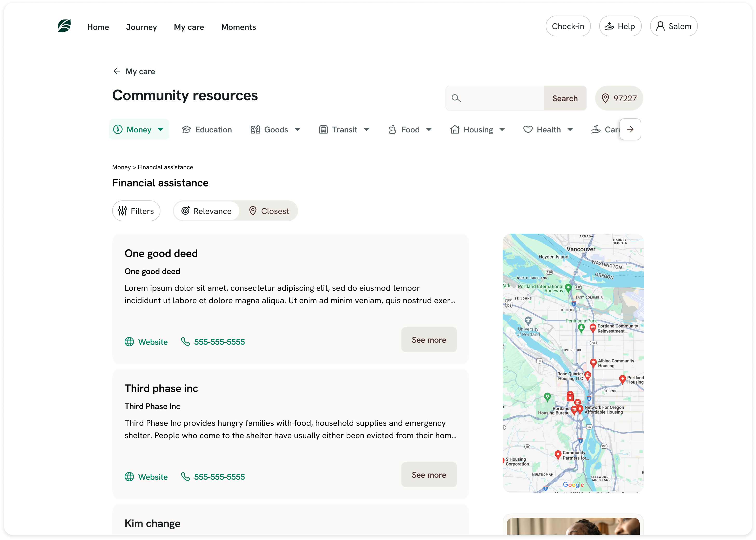Open the Check-in button
The height and width of the screenshot is (540, 756).
568,26
